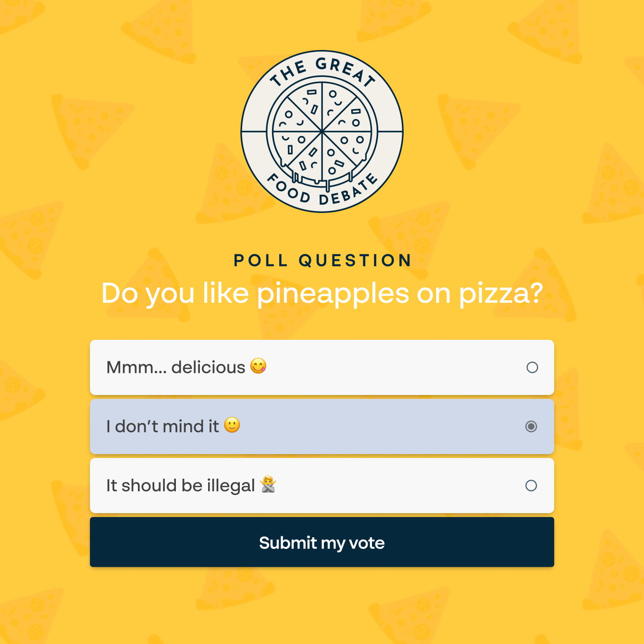Click the smiling face emoji beside 'Mmm... delicious'
Viewport: 644px width, 644px height.
(258, 367)
